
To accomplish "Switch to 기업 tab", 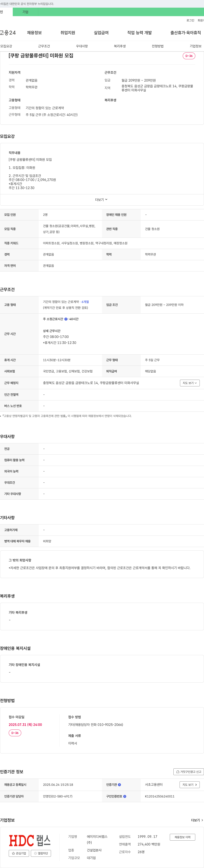I will (25, 12).
